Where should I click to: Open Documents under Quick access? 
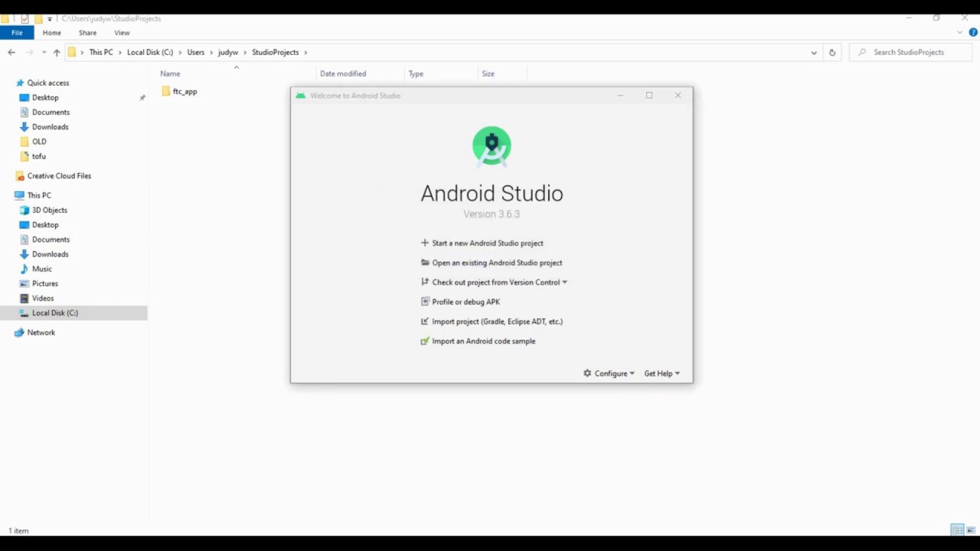pos(51,112)
